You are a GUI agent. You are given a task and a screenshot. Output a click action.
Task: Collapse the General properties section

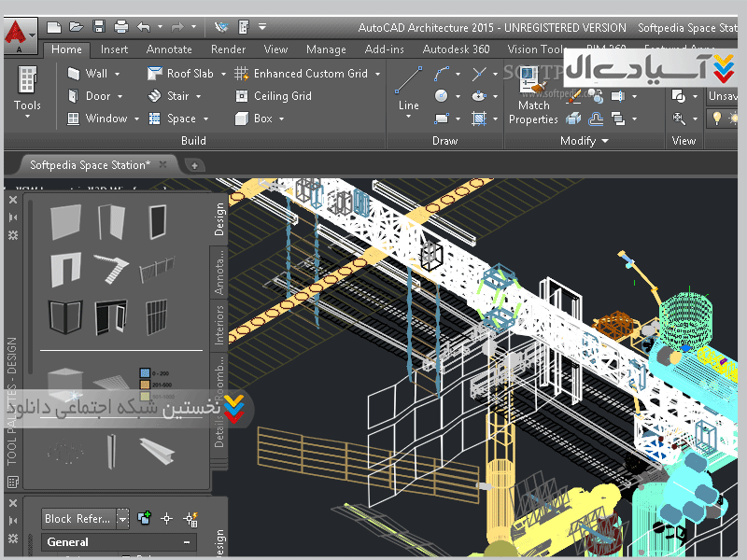point(187,542)
